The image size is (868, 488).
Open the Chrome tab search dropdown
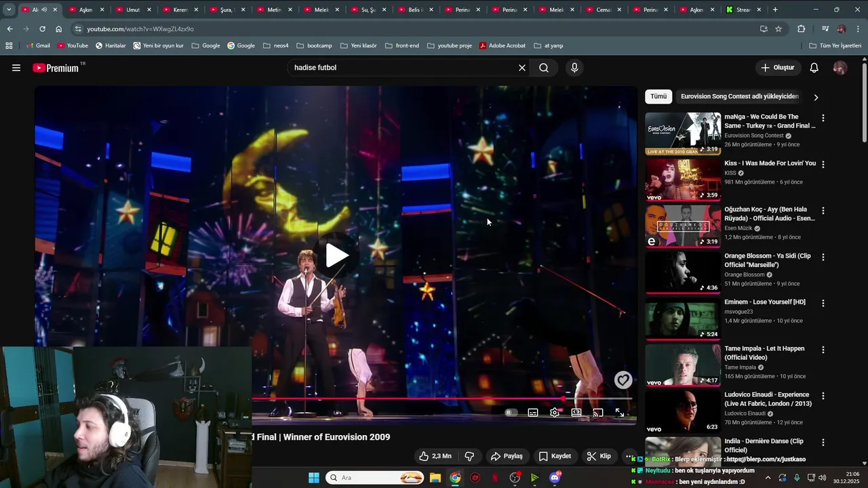(x=8, y=9)
